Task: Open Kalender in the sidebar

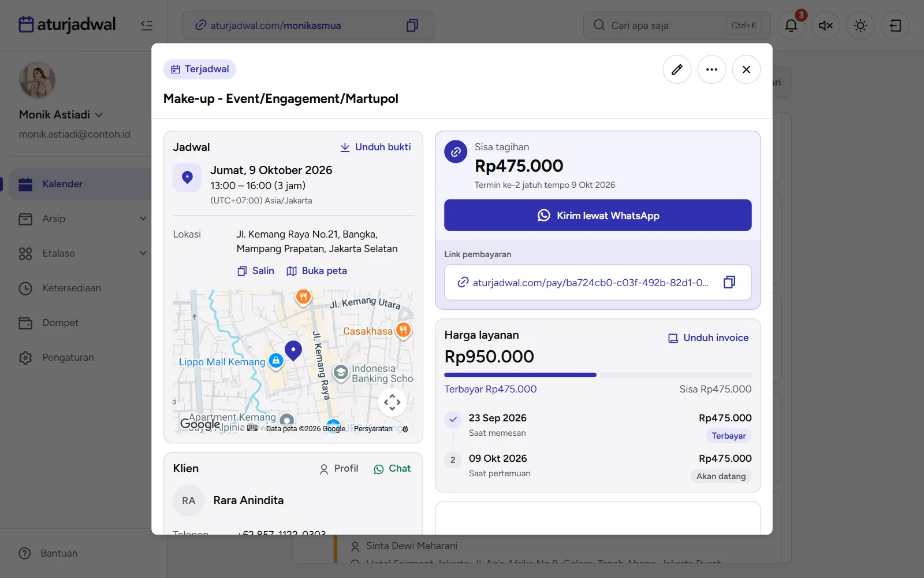Action: click(81, 184)
